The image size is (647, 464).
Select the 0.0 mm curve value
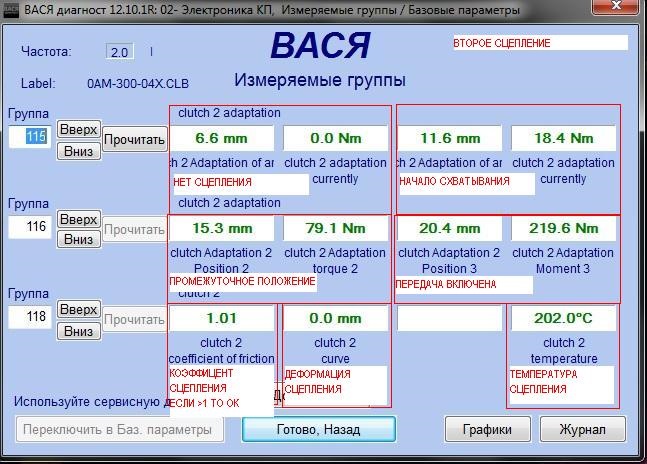coord(335,318)
